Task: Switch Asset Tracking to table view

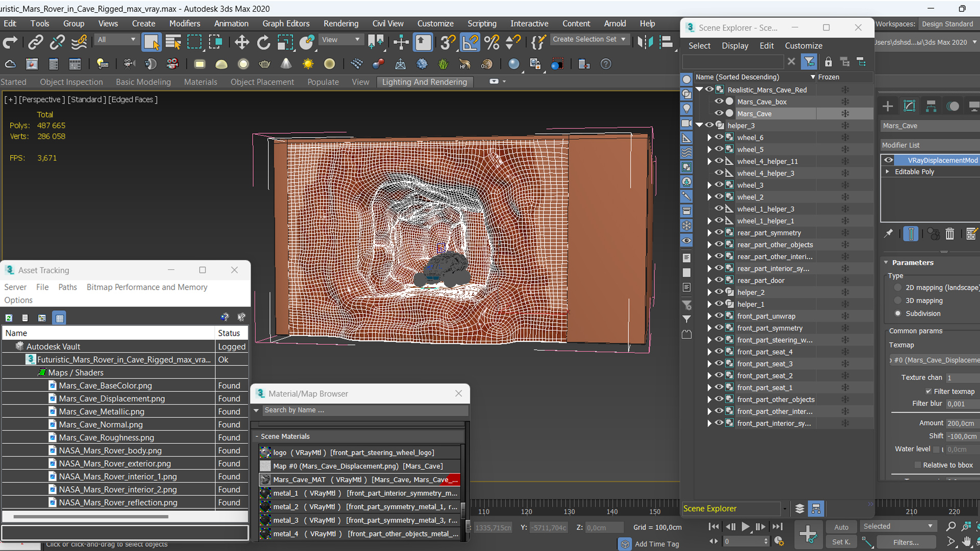Action: tap(59, 318)
